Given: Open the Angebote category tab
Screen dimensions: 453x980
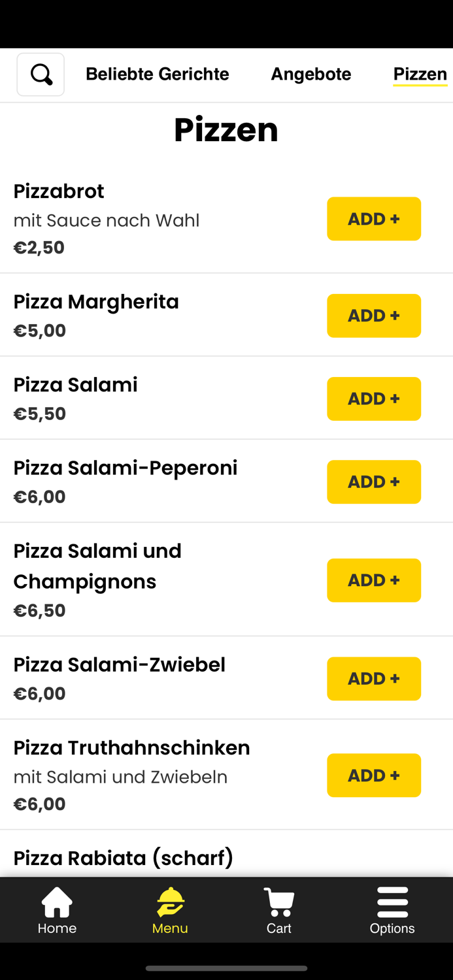Looking at the screenshot, I should tap(311, 74).
